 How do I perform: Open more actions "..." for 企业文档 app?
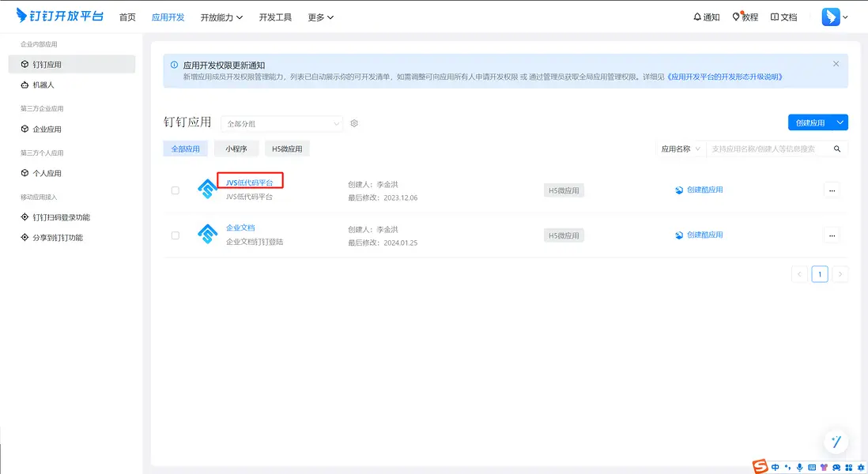tap(832, 235)
